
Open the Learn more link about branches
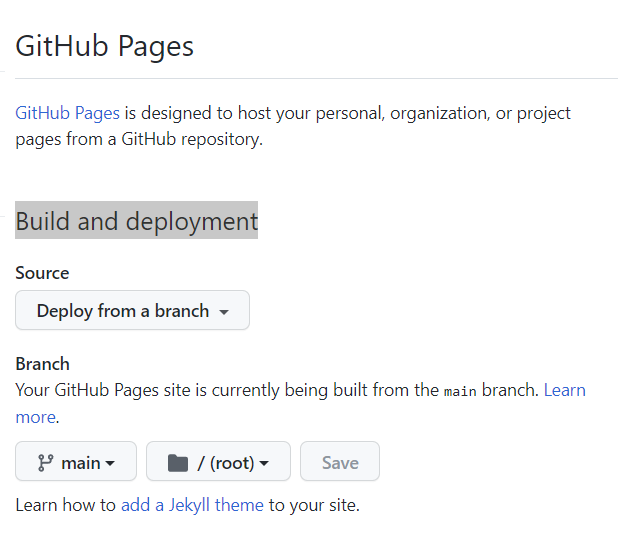coord(565,390)
